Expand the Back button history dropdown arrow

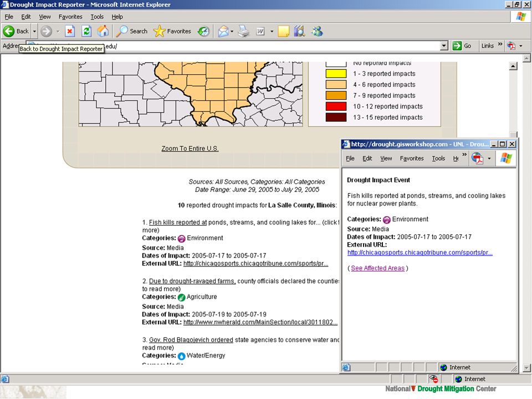click(34, 31)
